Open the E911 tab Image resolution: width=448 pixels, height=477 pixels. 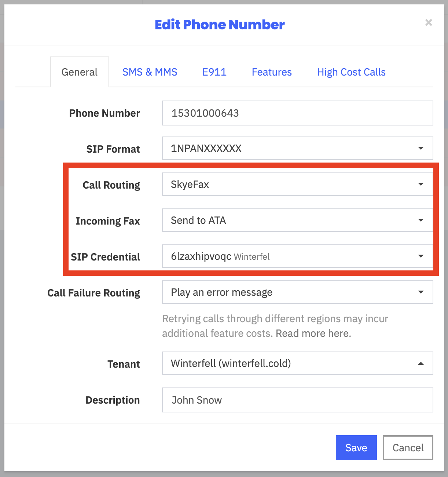coord(214,72)
